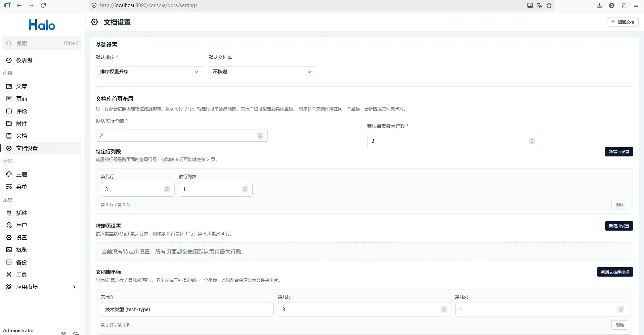Screen dimensions: 644x335
Task: Adjust the 文档库坐标 第几行 stepper
Action: pyautogui.click(x=444, y=309)
